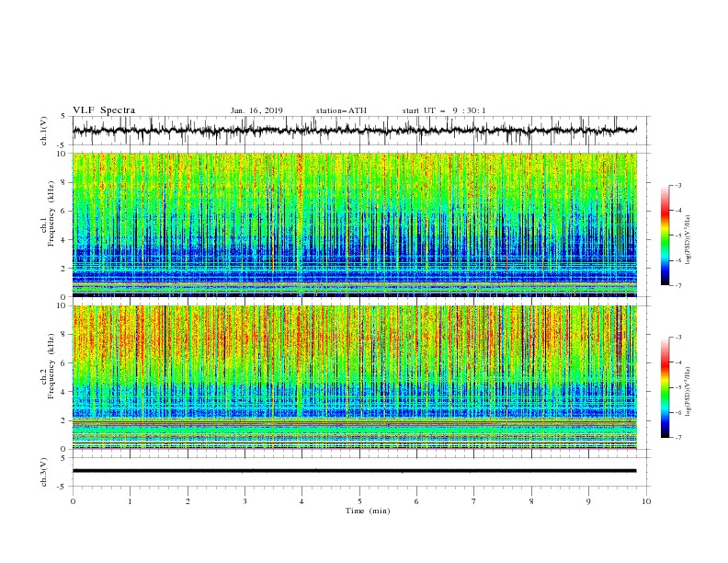Click inside the ch.1 spectrogram panel
This screenshot has height=563, width=728.
[355, 224]
